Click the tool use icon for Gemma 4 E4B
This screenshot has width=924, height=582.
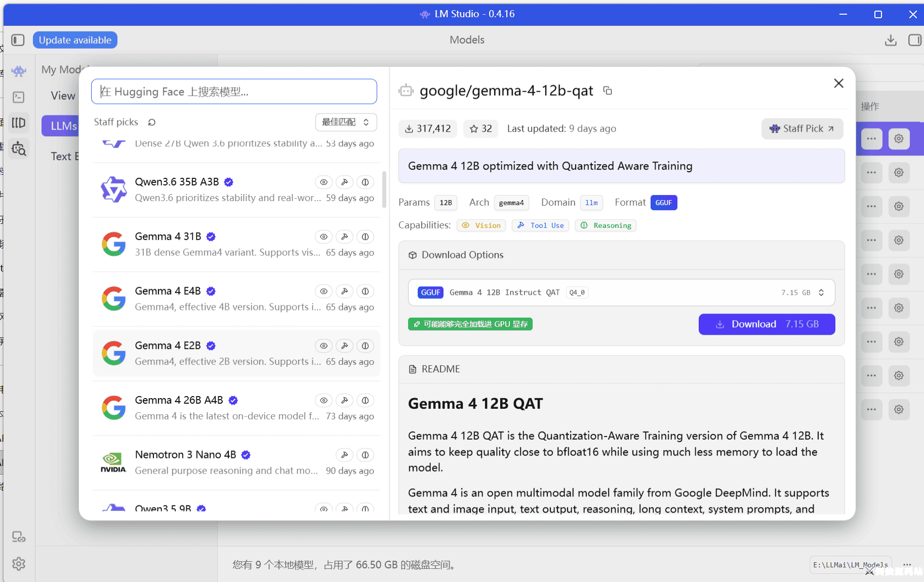(x=344, y=291)
